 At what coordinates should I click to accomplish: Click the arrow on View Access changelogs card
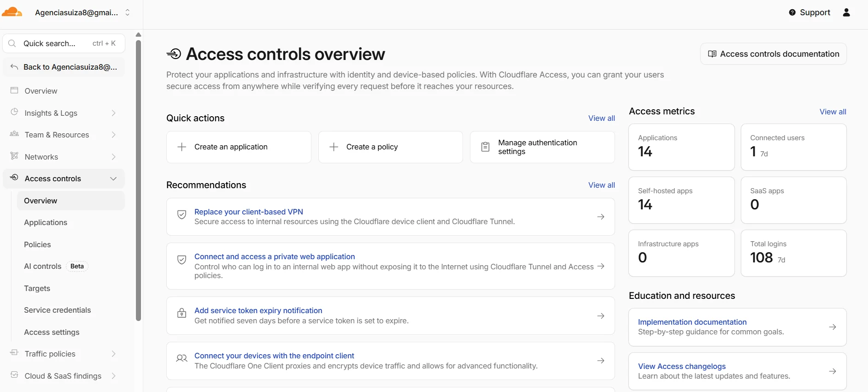pyautogui.click(x=833, y=371)
